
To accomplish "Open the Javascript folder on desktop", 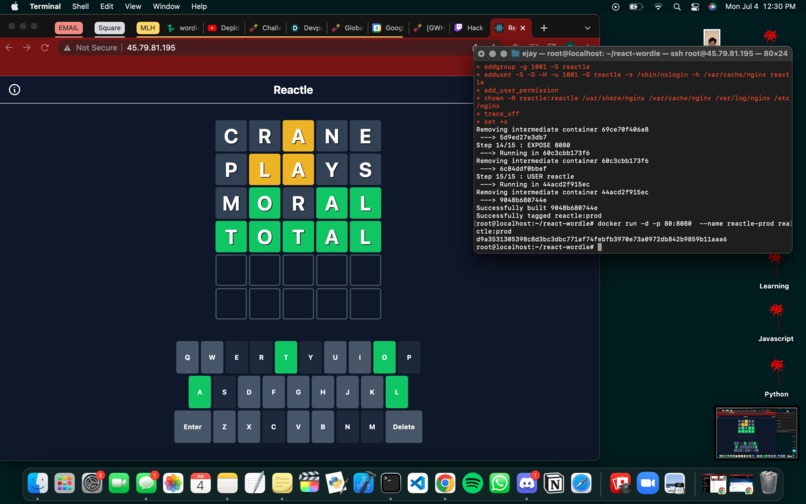I will pos(776,322).
